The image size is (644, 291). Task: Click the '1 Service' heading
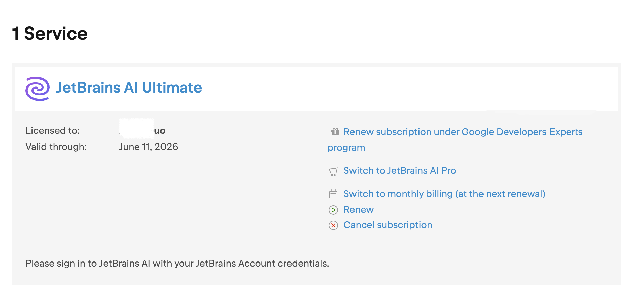tap(50, 34)
